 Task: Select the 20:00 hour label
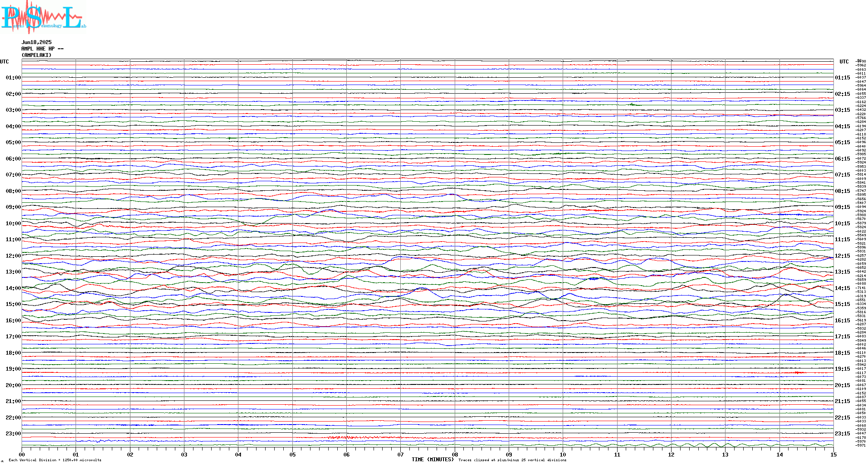(x=13, y=385)
